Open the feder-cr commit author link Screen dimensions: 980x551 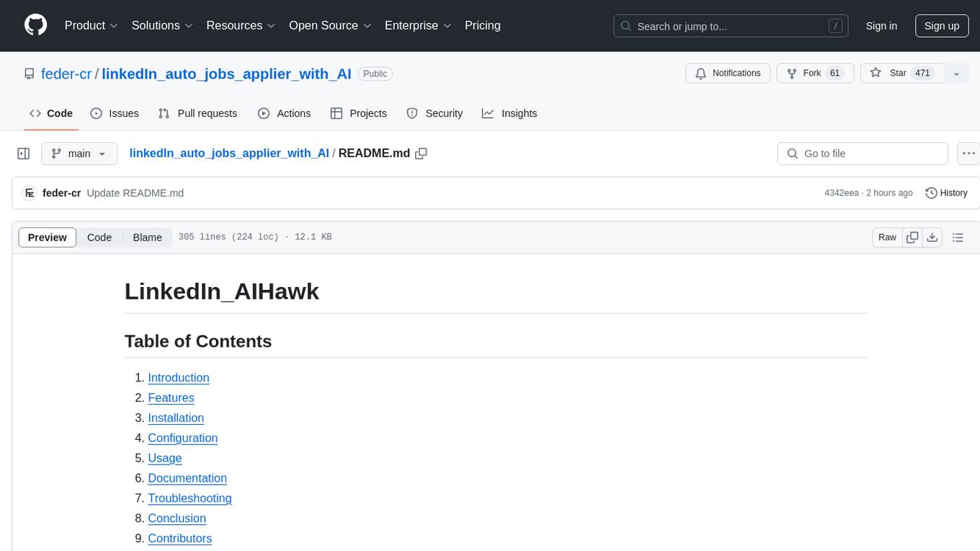click(62, 193)
